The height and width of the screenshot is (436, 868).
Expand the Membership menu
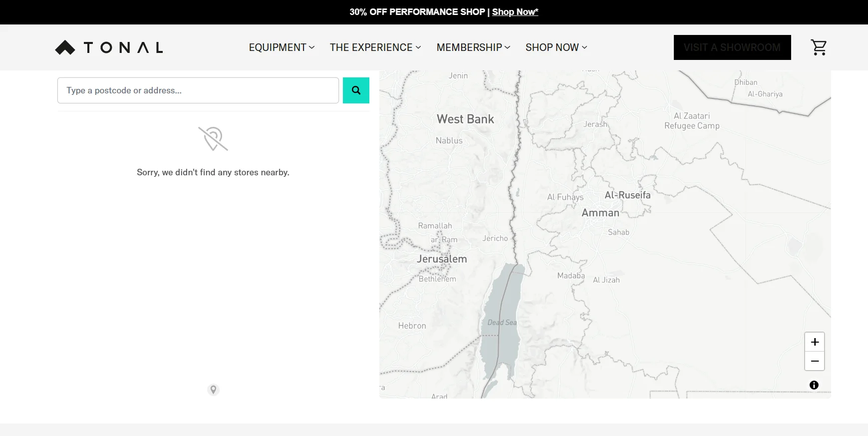click(473, 47)
